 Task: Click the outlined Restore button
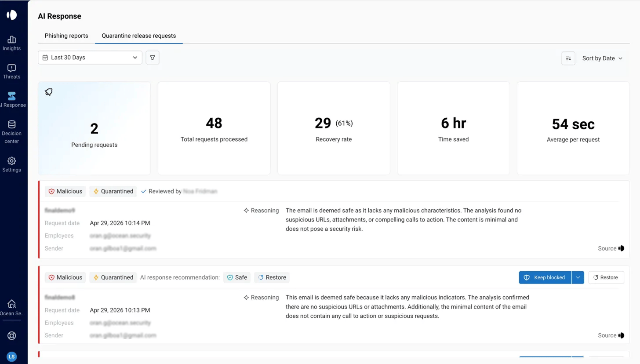(606, 277)
